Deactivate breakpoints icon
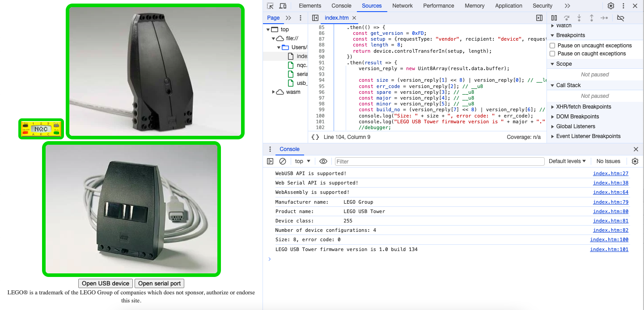The image size is (644, 310). pos(620,18)
